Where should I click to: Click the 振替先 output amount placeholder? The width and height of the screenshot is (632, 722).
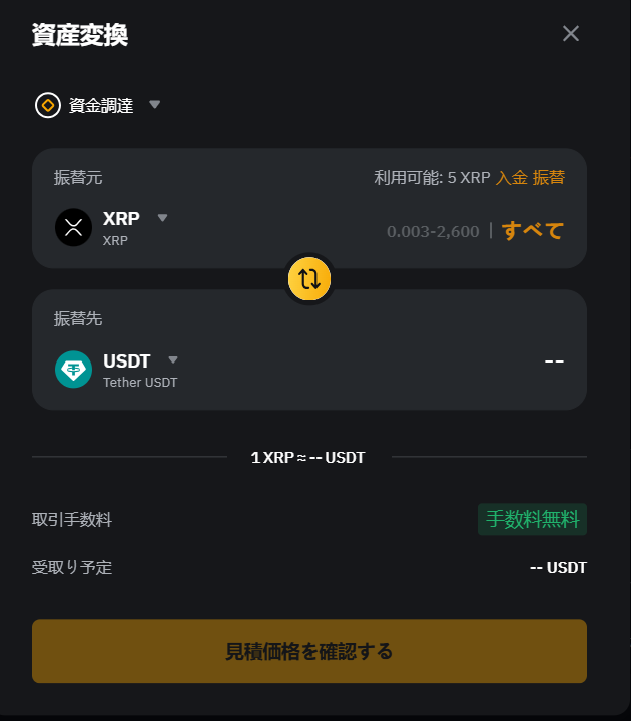554,359
